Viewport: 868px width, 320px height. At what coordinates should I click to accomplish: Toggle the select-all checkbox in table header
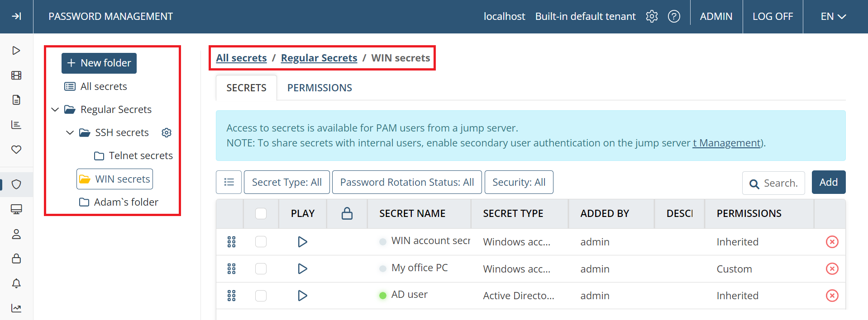[261, 213]
